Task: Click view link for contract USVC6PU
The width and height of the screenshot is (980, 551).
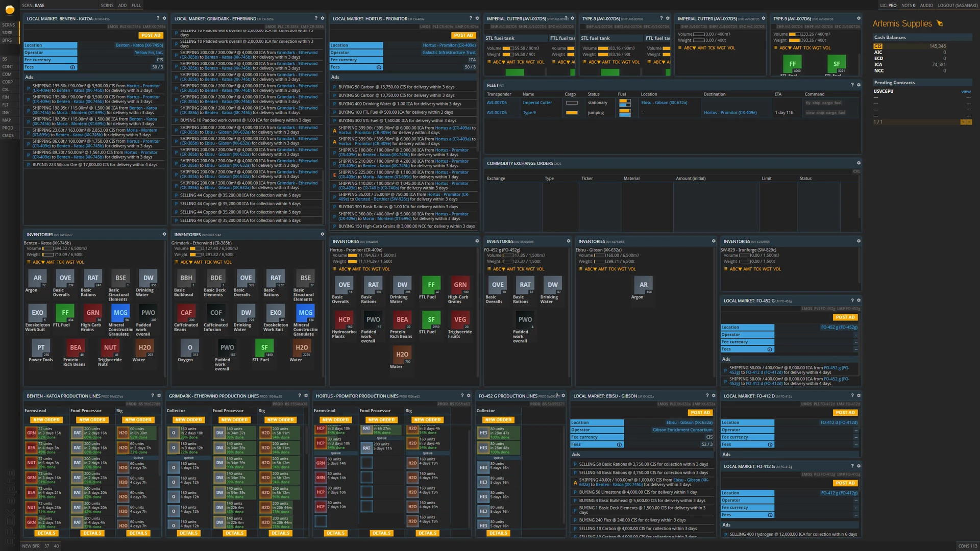Action: pos(966,91)
